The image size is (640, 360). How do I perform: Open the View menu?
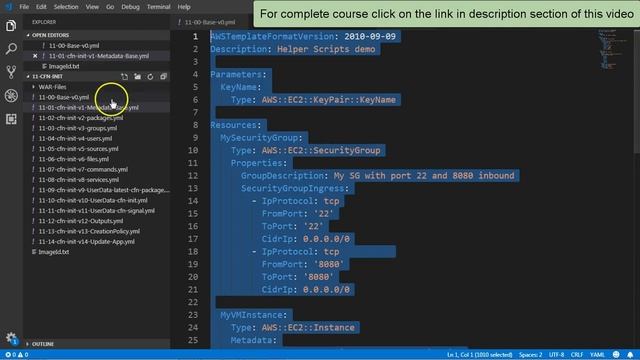pyautogui.click(x=92, y=7)
